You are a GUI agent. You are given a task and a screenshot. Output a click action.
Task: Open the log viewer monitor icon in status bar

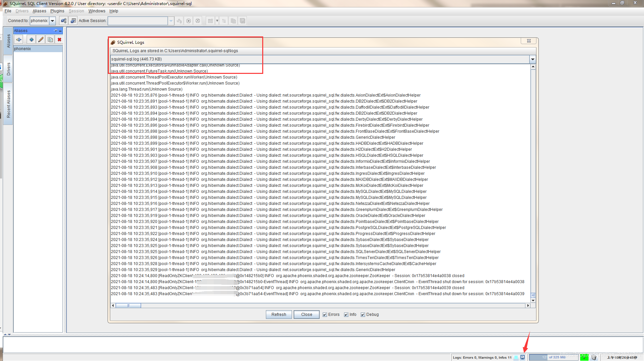coord(522,357)
